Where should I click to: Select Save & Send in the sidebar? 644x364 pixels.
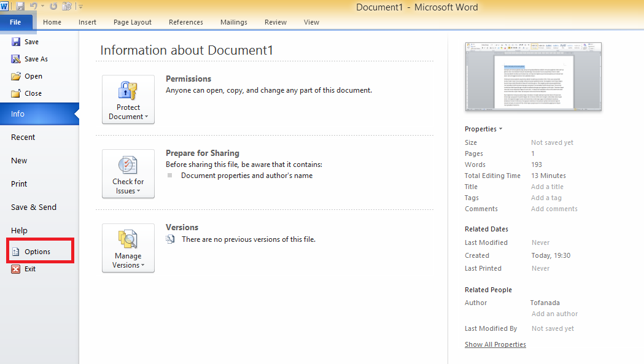(34, 207)
